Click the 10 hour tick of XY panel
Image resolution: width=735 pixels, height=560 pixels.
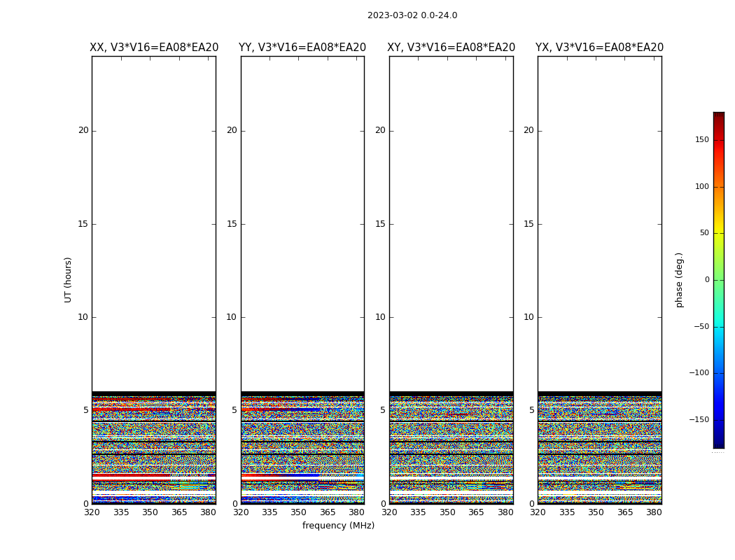[x=381, y=317]
